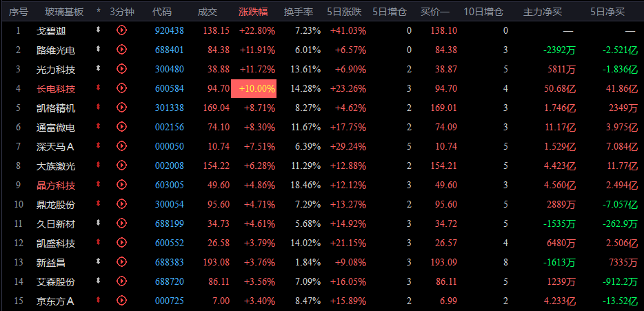Click the marker arrow icon beside 路维光电
Image resolution: width=644 pixels, height=311 pixels.
click(x=98, y=48)
